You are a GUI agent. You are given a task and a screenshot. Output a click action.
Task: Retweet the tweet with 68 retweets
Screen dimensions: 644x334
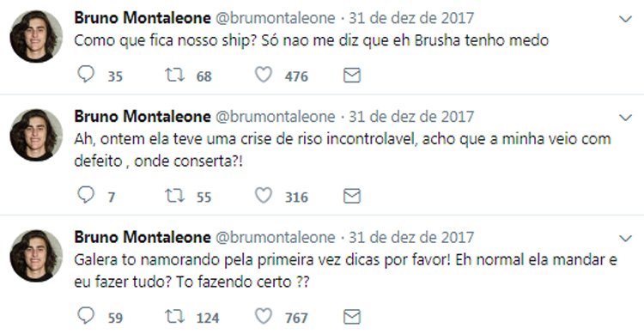click(174, 75)
